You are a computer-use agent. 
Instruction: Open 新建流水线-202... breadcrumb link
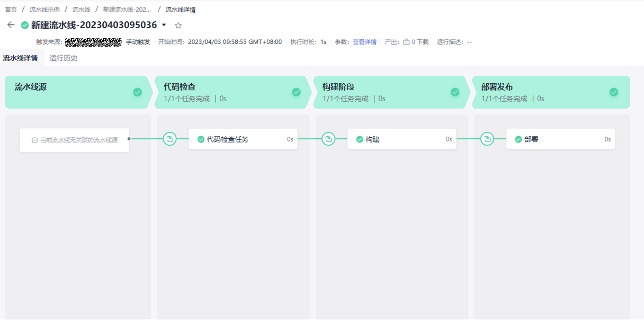click(127, 10)
